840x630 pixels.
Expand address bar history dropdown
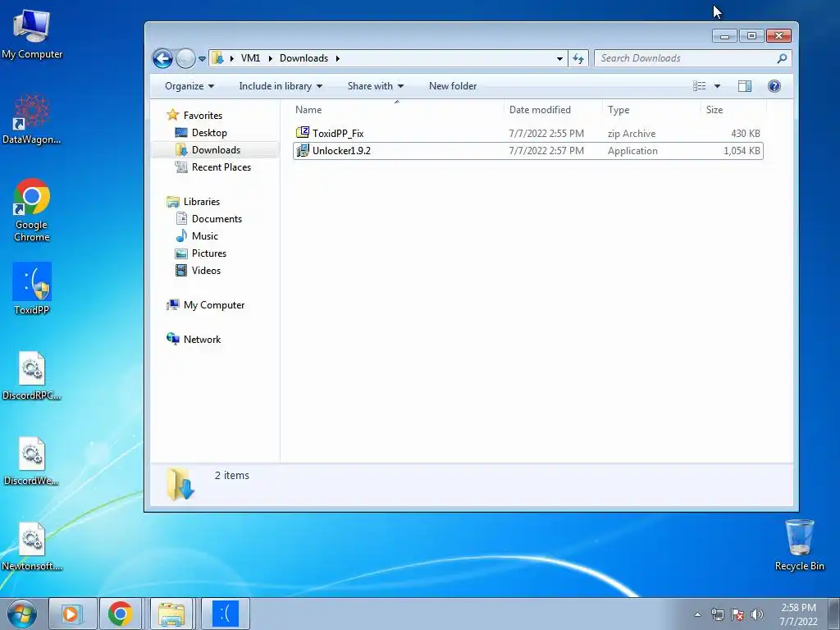pos(559,58)
